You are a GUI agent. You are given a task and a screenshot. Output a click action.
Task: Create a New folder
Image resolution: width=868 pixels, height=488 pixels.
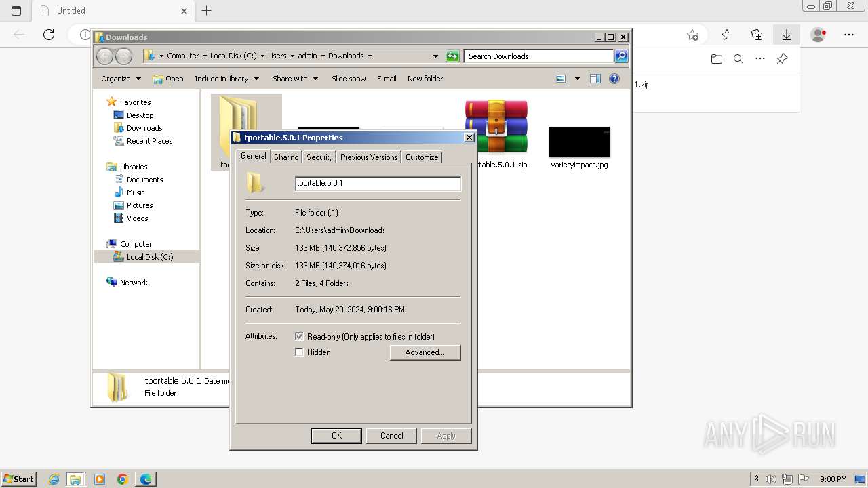pyautogui.click(x=425, y=79)
